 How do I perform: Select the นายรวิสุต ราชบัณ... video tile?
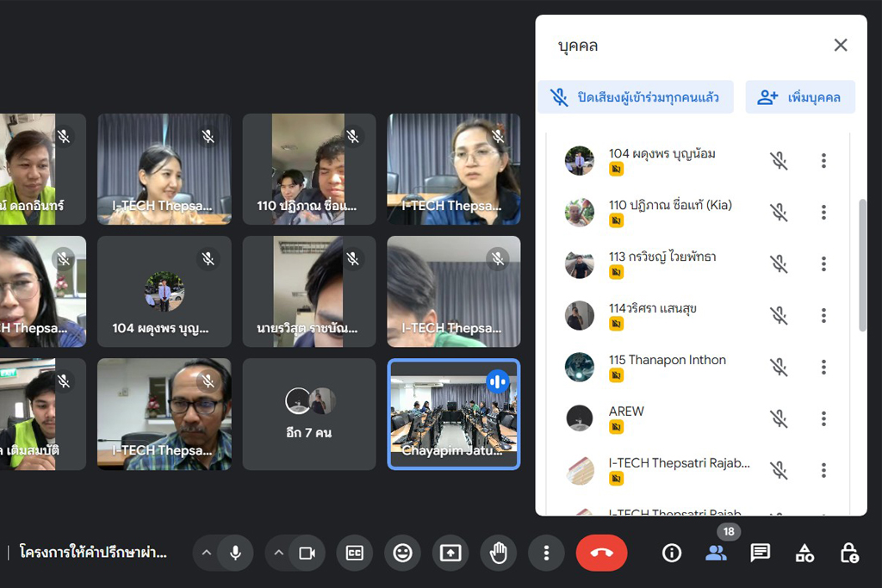[309, 291]
